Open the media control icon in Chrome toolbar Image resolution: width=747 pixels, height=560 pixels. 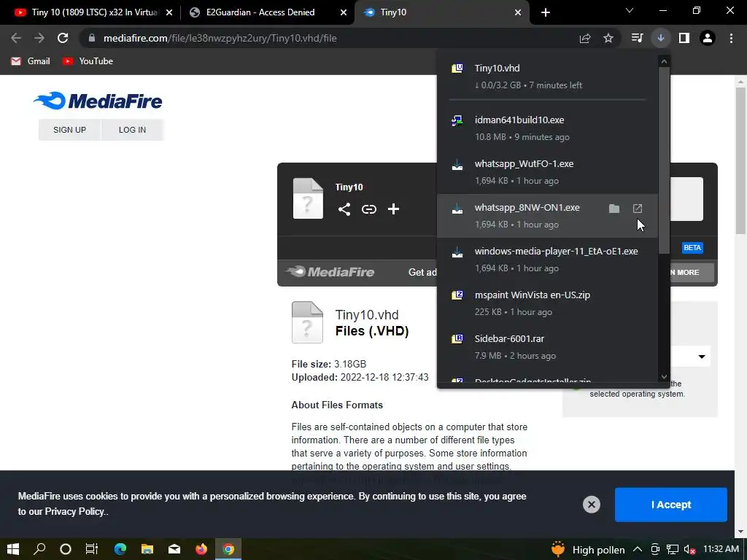pos(637,38)
